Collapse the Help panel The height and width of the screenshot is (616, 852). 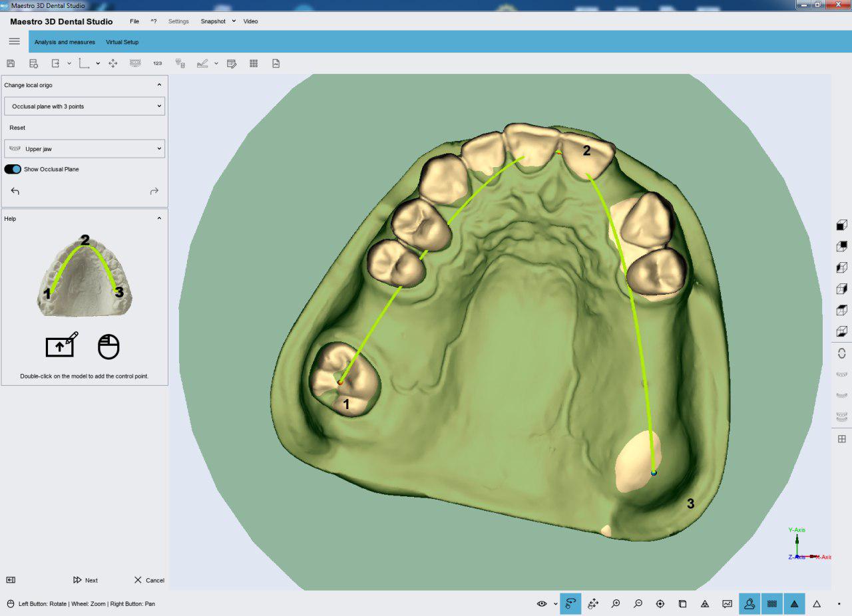pos(159,218)
